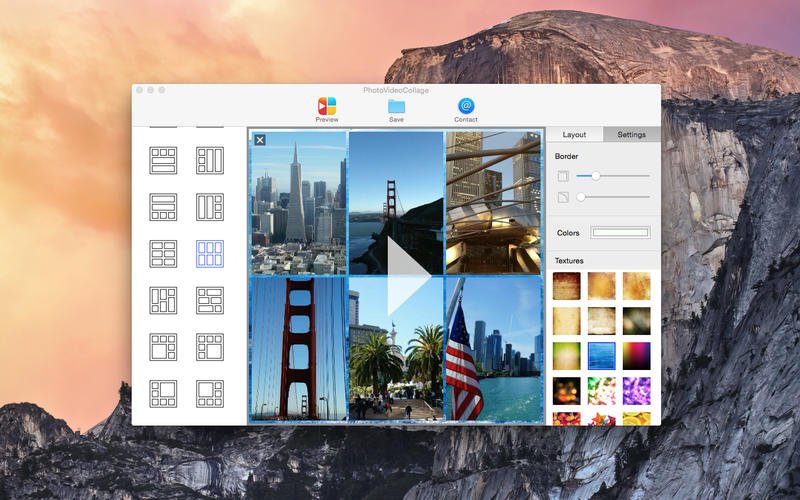
Task: Click the corner roundness icon
Action: click(x=562, y=197)
